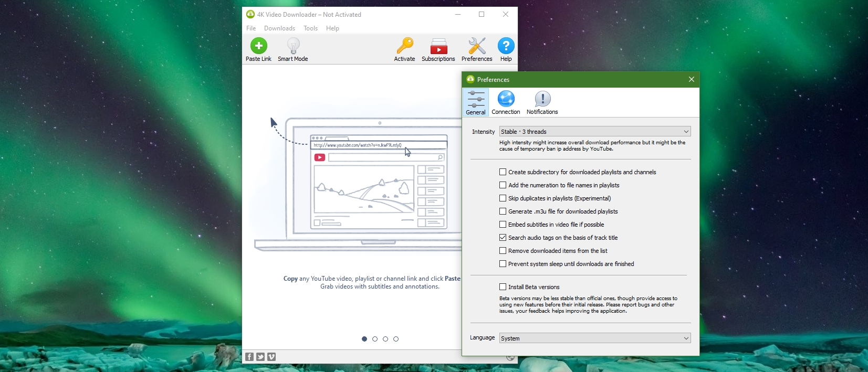Image resolution: width=868 pixels, height=372 pixels.
Task: Enable Create subdirectory for downloaded playlists and channels
Action: point(503,172)
